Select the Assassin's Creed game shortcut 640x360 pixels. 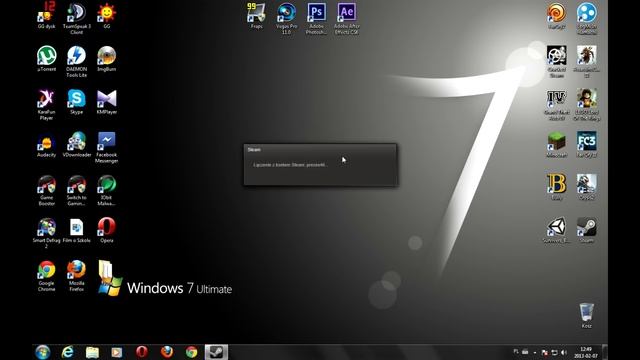click(587, 61)
